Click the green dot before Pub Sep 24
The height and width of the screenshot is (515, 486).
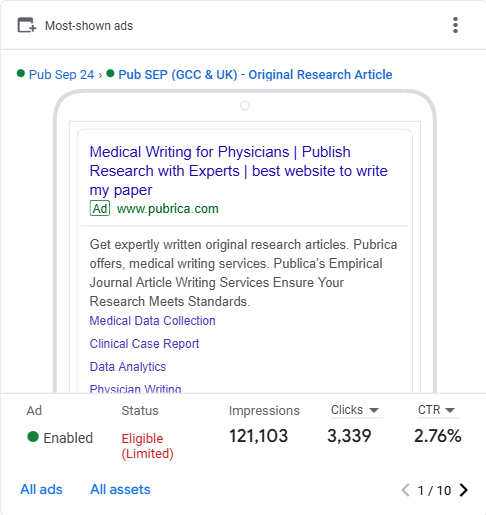[x=21, y=73]
